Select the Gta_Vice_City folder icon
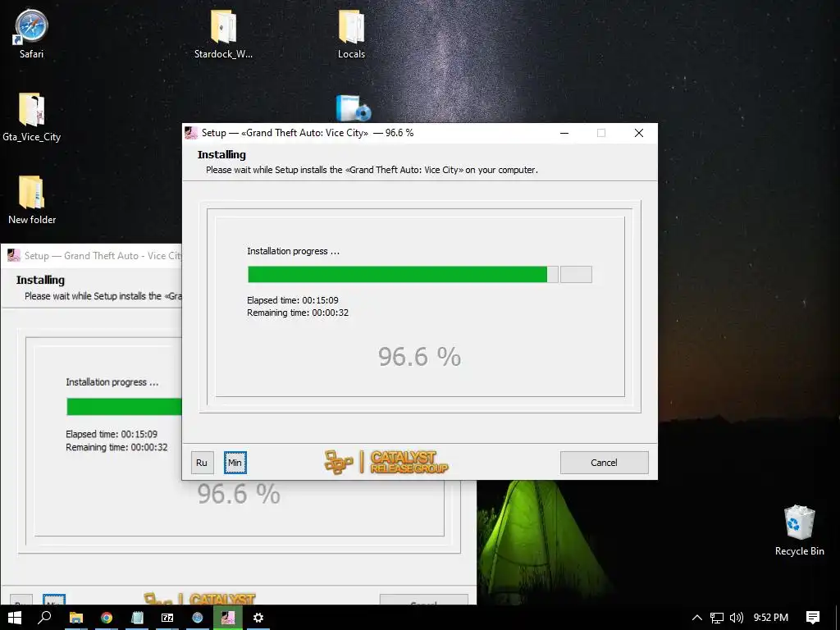Viewport: 840px width, 630px height. 31,116
